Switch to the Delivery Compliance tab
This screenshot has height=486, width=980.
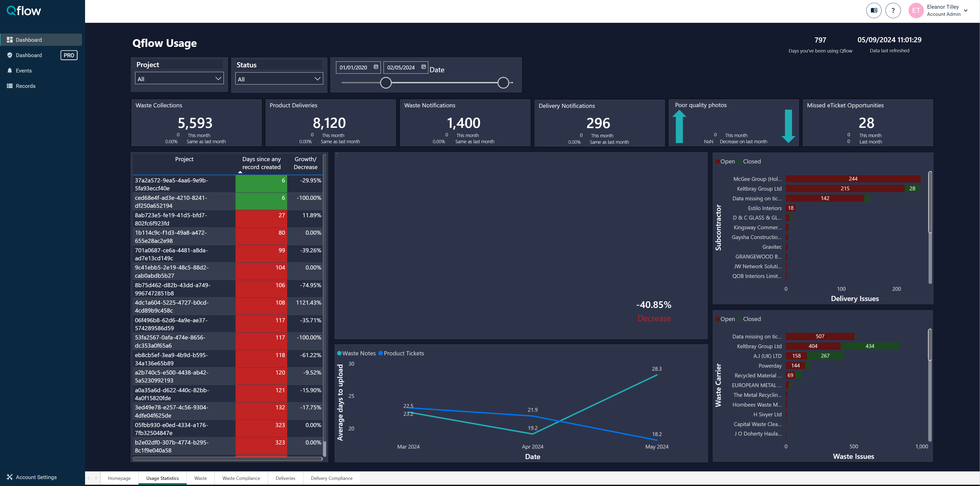[x=331, y=478]
